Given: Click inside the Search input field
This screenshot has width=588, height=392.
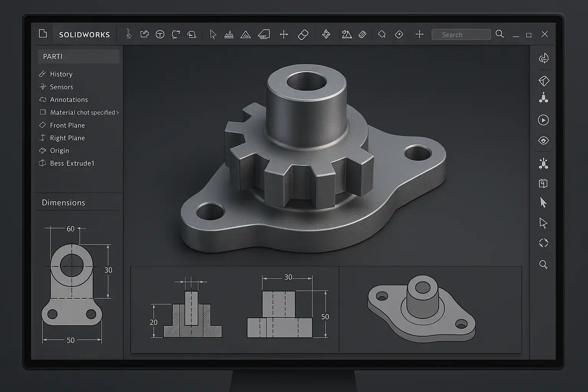Looking at the screenshot, I should (461, 34).
